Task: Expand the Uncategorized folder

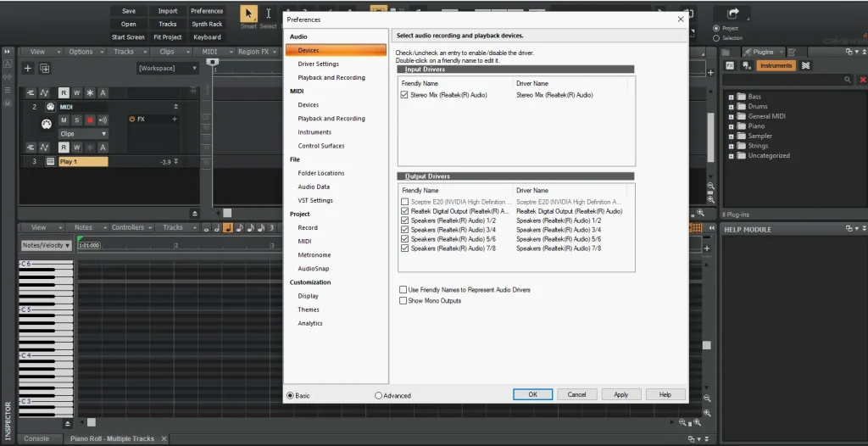Action: click(732, 156)
